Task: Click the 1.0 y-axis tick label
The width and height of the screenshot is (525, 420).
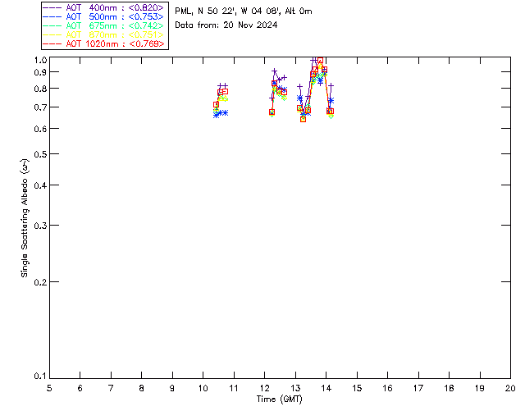Action: coord(40,60)
